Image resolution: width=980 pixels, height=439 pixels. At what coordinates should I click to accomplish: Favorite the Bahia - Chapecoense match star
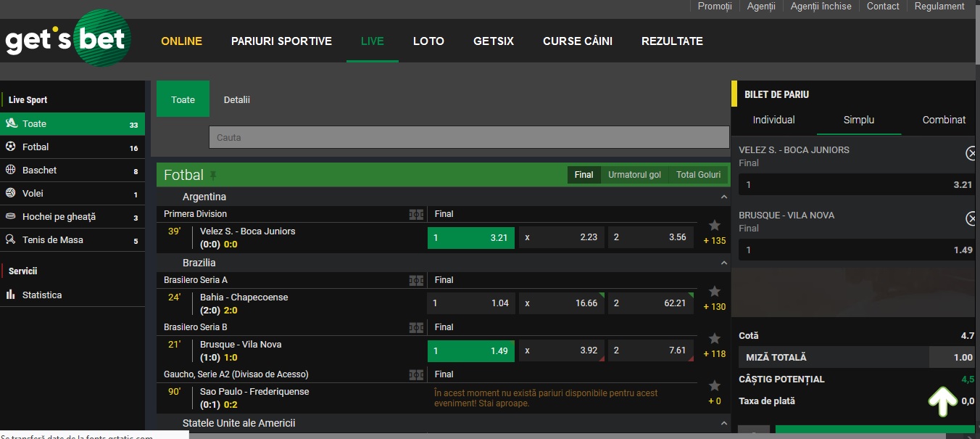(715, 292)
